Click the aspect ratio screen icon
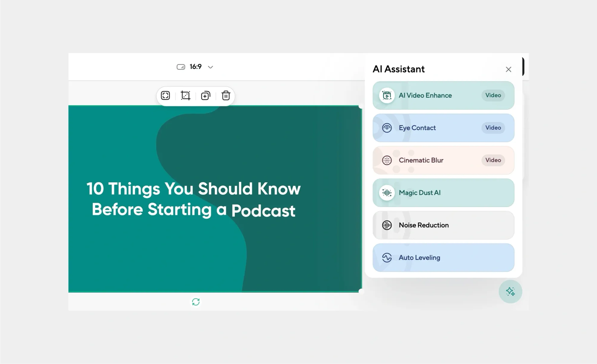 181,67
